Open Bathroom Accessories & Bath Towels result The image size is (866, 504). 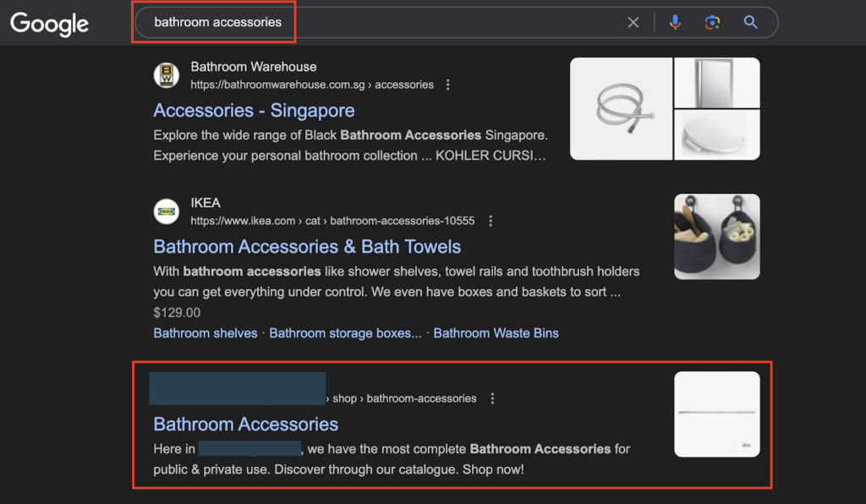(x=307, y=247)
